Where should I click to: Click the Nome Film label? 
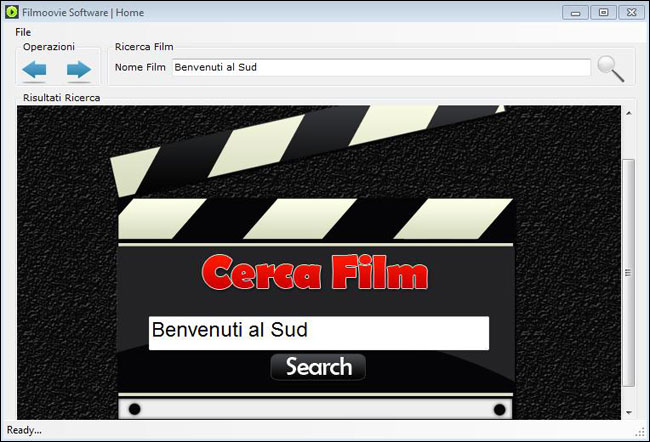[140, 67]
